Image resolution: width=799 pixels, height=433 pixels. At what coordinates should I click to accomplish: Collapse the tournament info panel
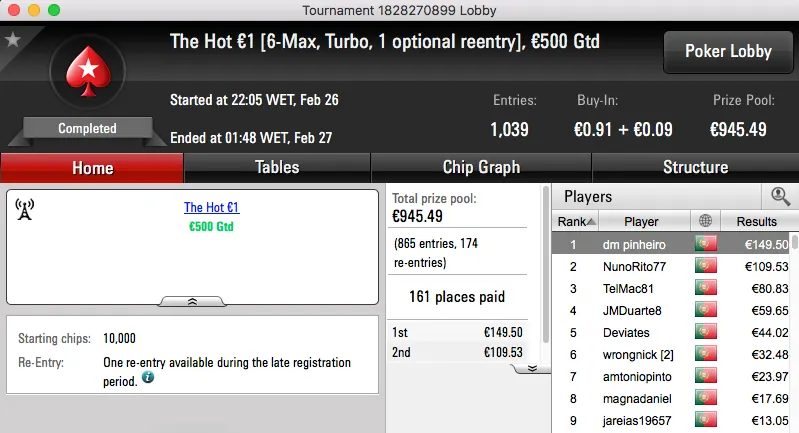193,300
